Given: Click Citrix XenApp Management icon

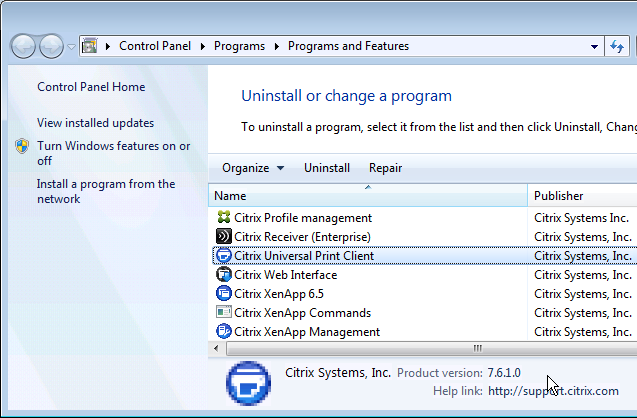Looking at the screenshot, I should tap(223, 331).
